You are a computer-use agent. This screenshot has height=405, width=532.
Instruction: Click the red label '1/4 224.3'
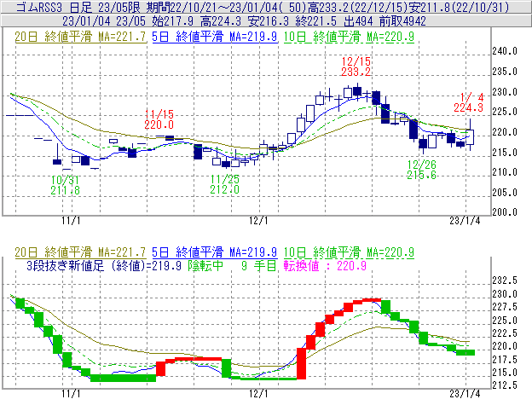469,102
